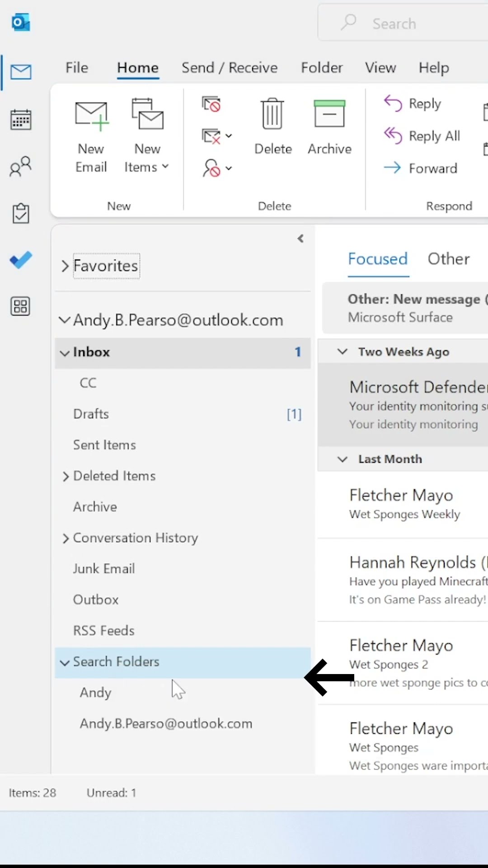Viewport: 488px width, 868px height.
Task: Open the Wet Sponges Weekly email
Action: [403, 505]
